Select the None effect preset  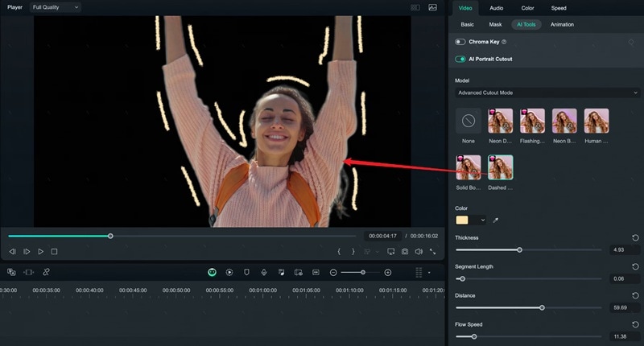coord(469,121)
